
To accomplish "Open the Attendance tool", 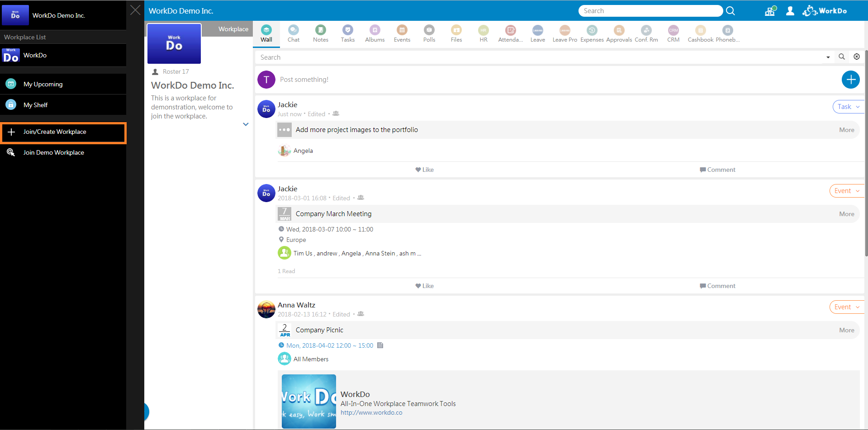I will [511, 34].
